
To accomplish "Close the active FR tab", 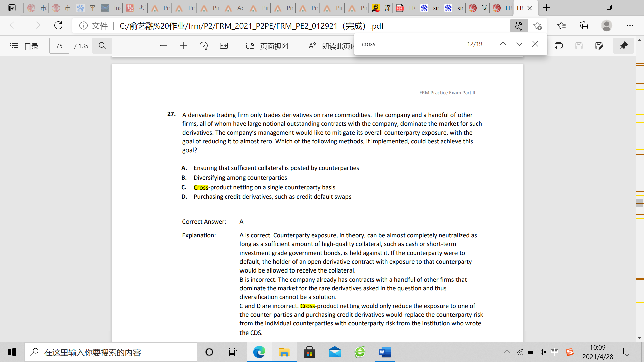I will 530,8.
